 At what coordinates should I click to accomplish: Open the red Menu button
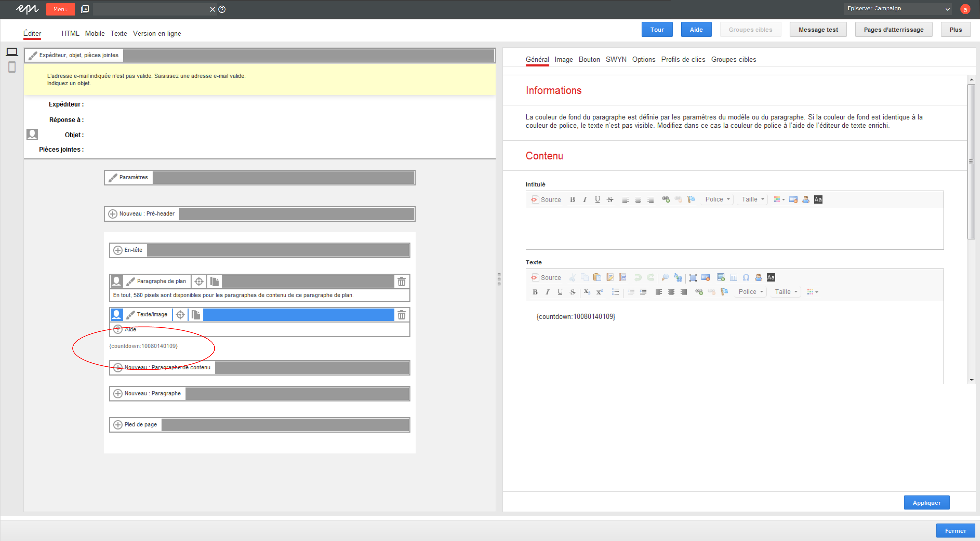(60, 9)
